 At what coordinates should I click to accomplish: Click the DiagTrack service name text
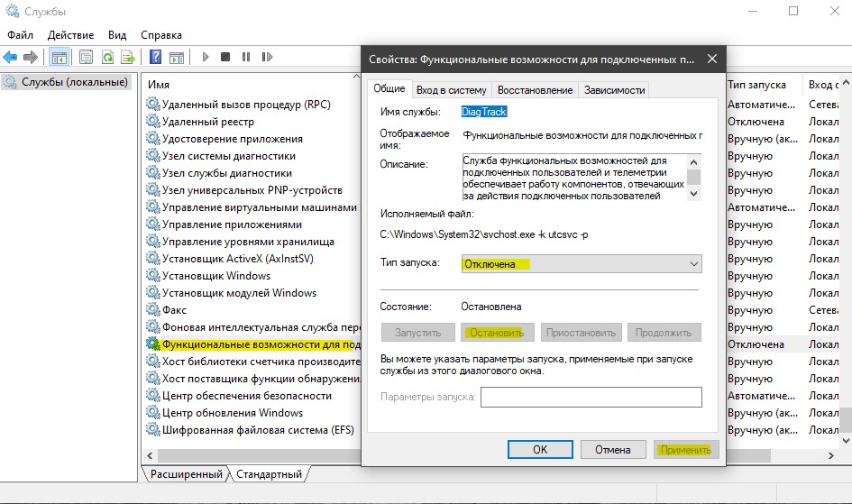pyautogui.click(x=483, y=112)
